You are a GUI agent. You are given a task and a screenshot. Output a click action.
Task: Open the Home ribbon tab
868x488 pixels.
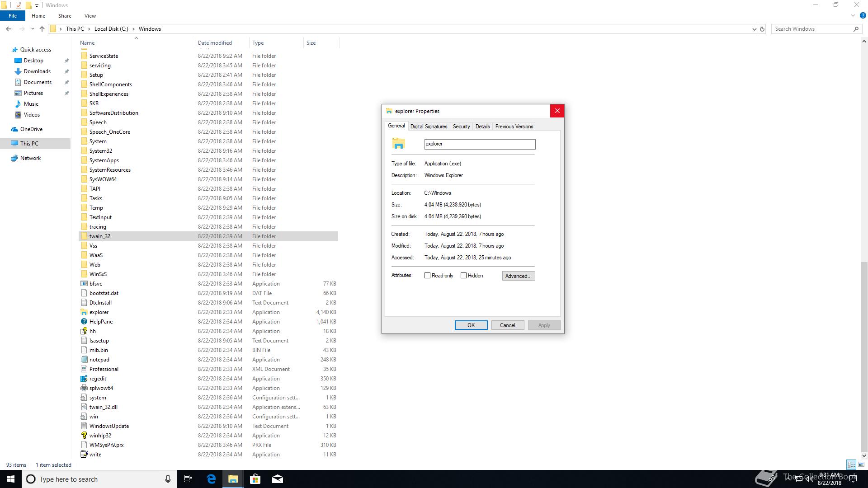38,16
